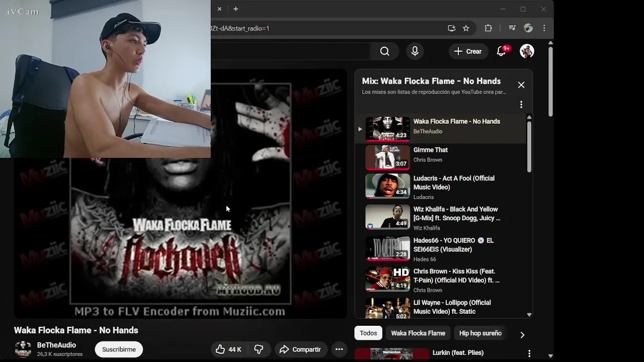Play Gimme That by Chris Brown
Image resolution: width=644 pixels, height=362 pixels.
(440, 157)
